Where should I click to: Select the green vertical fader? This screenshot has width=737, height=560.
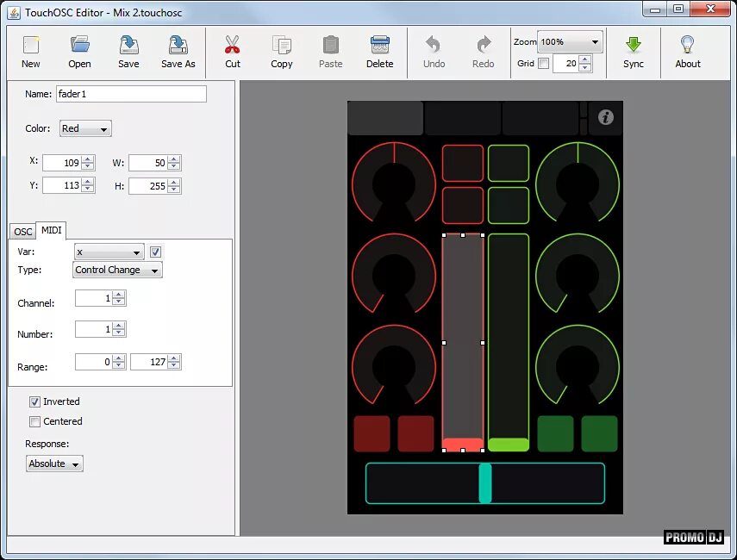pos(509,343)
